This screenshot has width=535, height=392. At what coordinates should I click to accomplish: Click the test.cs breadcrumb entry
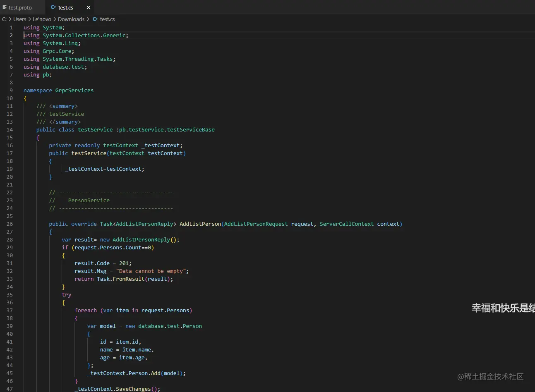(108, 19)
